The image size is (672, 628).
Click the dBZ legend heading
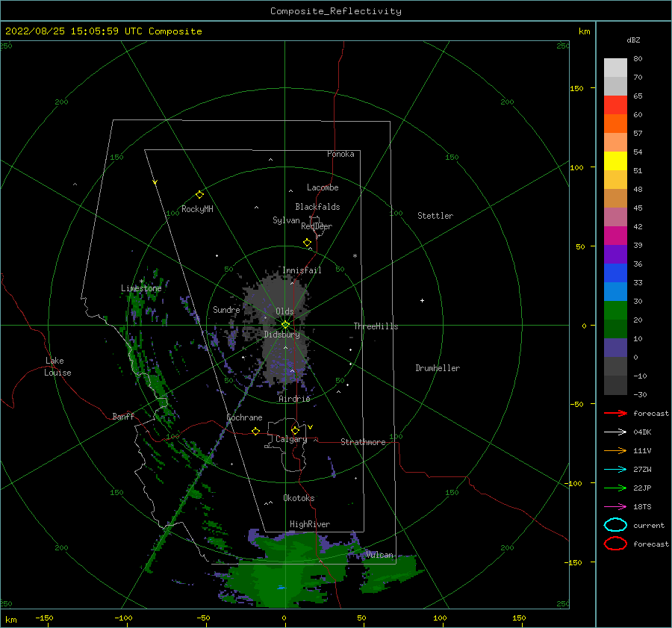point(633,40)
